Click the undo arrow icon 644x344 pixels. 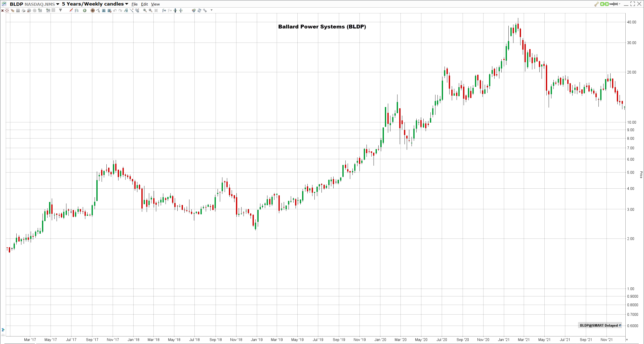[x=115, y=11]
